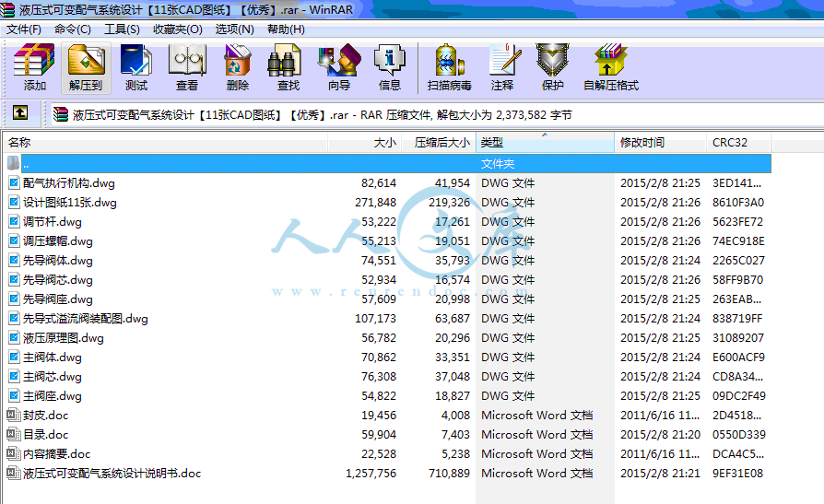Click the Word icon of 内容摘要.doc
The image size is (824, 504).
tap(14, 453)
